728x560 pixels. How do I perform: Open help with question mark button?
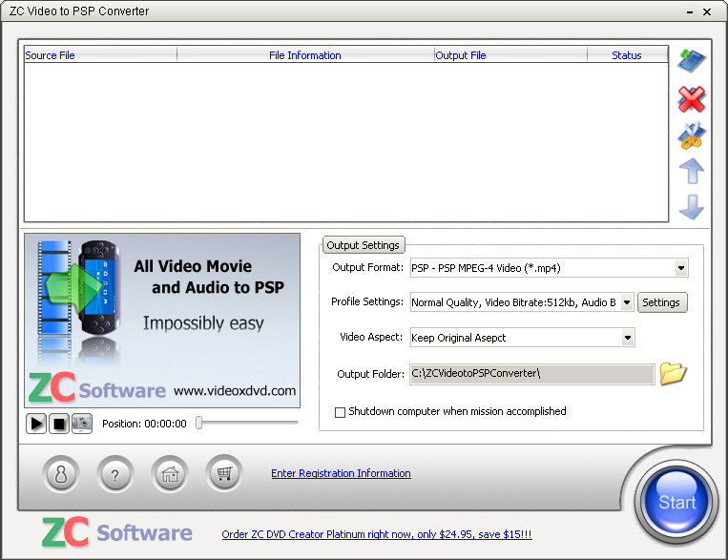coord(115,474)
